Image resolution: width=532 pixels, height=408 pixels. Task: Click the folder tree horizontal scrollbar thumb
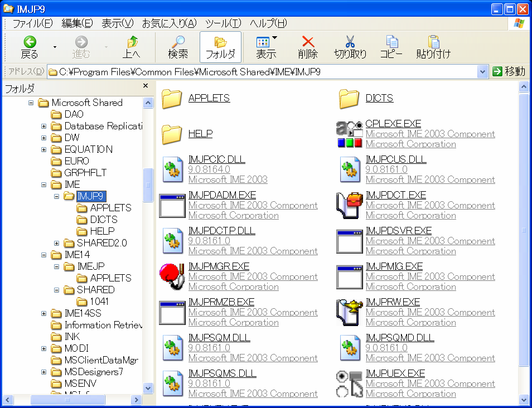point(67,400)
